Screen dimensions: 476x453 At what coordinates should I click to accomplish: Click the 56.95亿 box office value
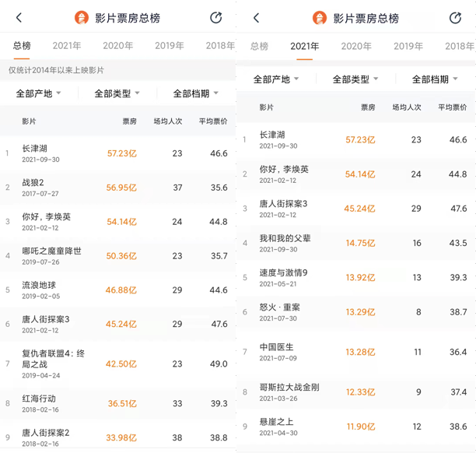[x=121, y=188]
